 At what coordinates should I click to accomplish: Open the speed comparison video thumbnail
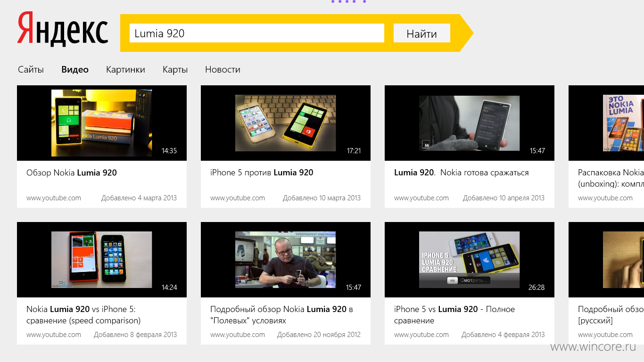102,260
